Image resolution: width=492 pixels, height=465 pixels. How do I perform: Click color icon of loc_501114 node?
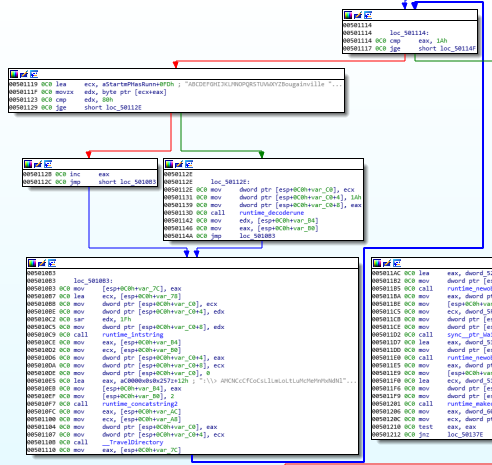click(x=348, y=15)
